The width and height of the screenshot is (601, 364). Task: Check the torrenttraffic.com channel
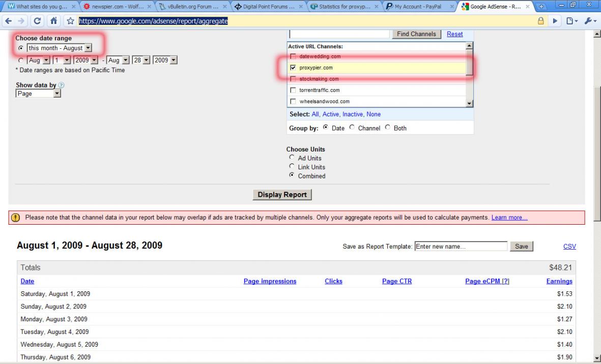293,90
